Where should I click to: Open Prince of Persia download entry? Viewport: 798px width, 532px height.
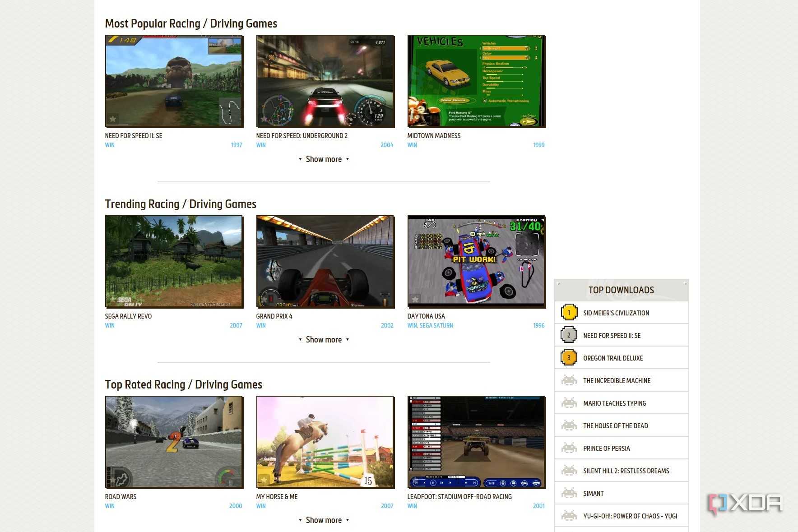coord(606,448)
